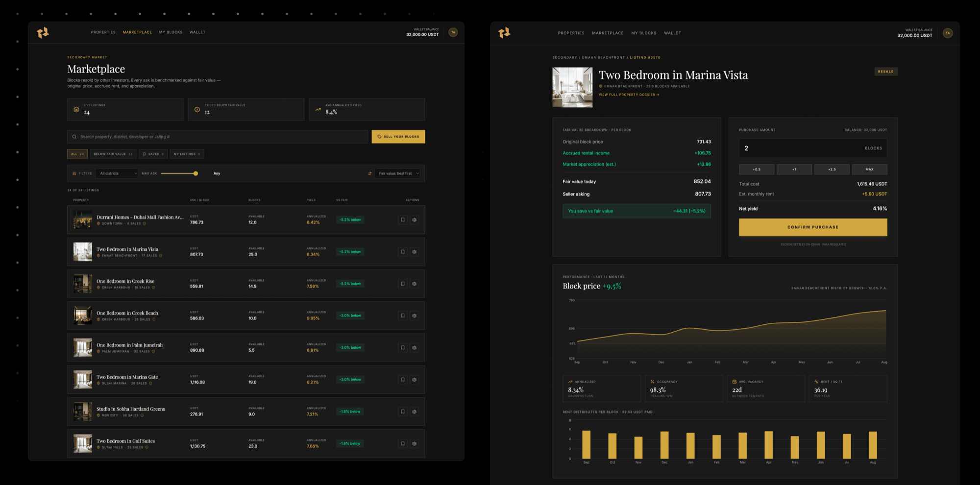Bookmark the One Bedroom in Creek Beach listing
This screenshot has width=980, height=485.
[403, 315]
